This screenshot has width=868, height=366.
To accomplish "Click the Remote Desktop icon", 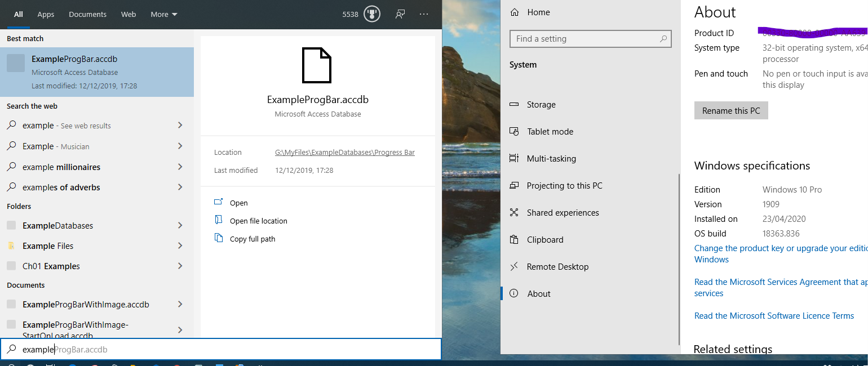I will (x=514, y=266).
